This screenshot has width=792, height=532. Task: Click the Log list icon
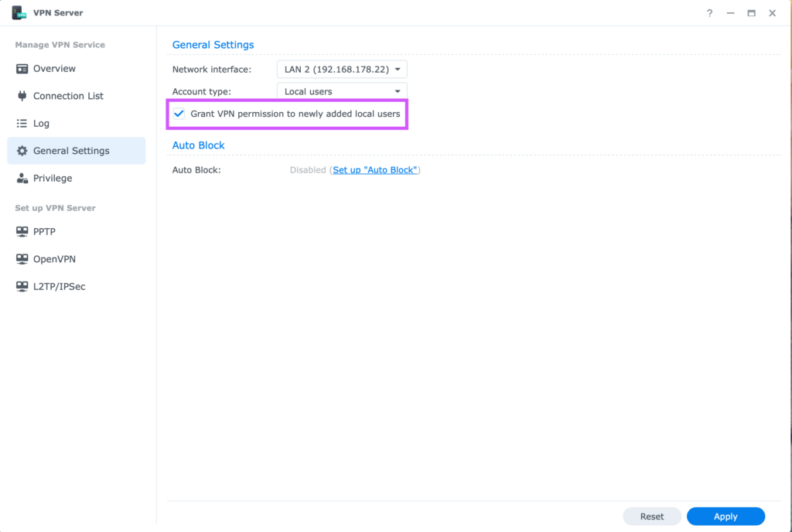[22, 123]
